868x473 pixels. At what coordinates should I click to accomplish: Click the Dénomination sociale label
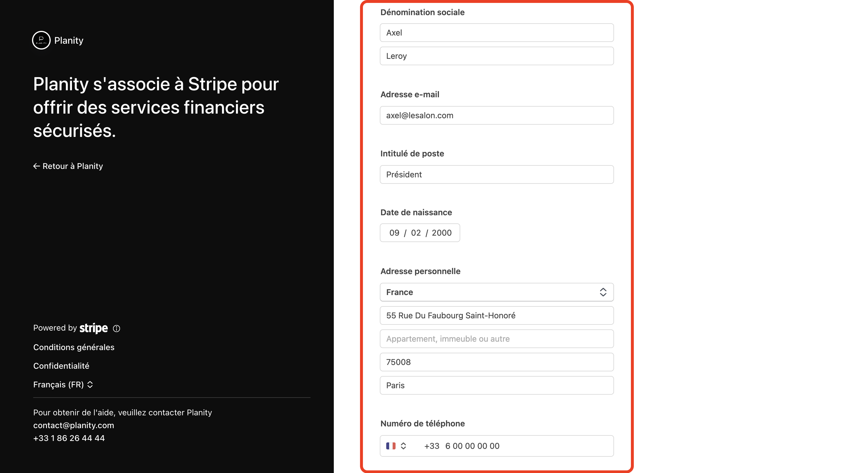[422, 12]
